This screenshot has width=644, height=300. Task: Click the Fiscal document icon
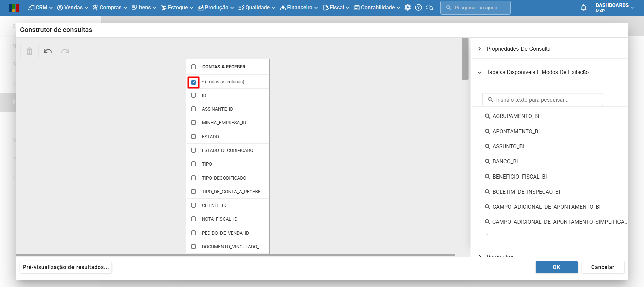(x=326, y=7)
